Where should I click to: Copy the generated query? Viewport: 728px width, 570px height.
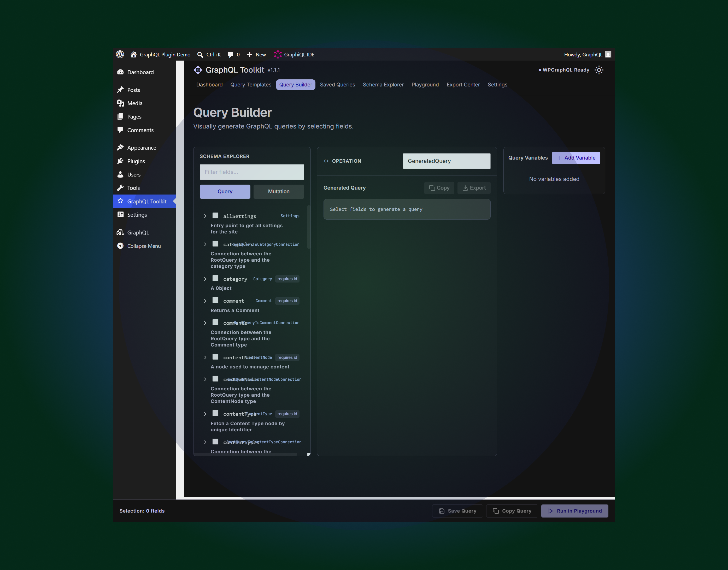439,188
